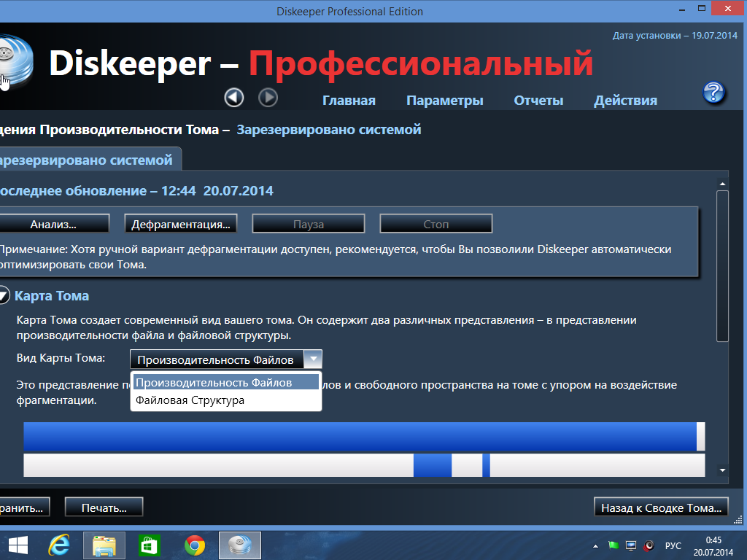
Task: Choose Файловая Структура in the list
Action: (x=226, y=400)
